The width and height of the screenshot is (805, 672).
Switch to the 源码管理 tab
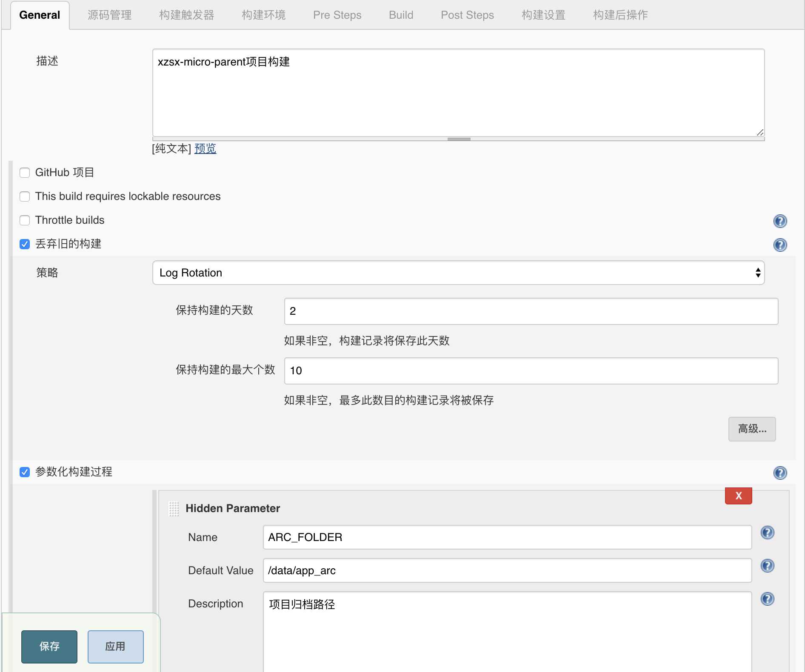109,15
